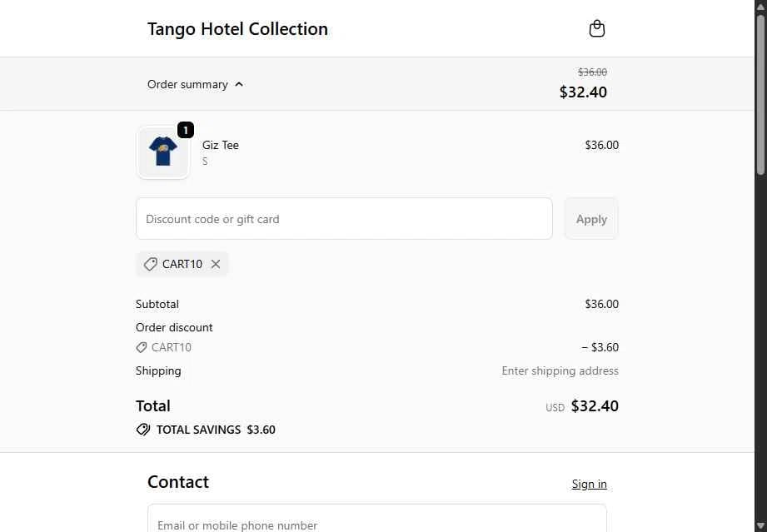Click the crossed-out $36.00 original price
767x532 pixels.
click(x=592, y=72)
